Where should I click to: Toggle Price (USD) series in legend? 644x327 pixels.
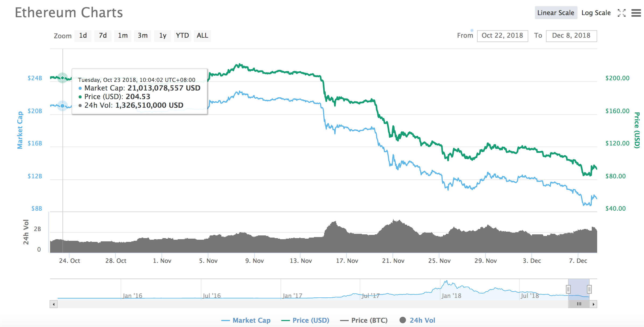[305, 320]
